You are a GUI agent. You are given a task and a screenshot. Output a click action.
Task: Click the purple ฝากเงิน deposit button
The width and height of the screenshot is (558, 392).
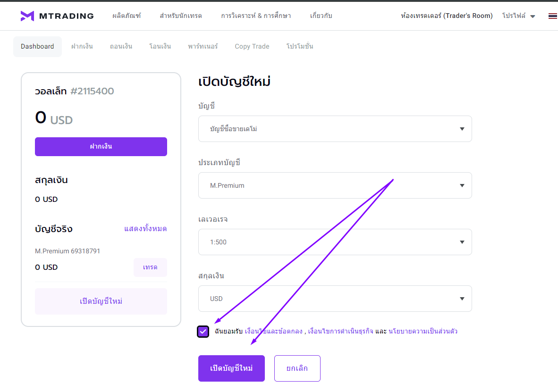tap(101, 147)
